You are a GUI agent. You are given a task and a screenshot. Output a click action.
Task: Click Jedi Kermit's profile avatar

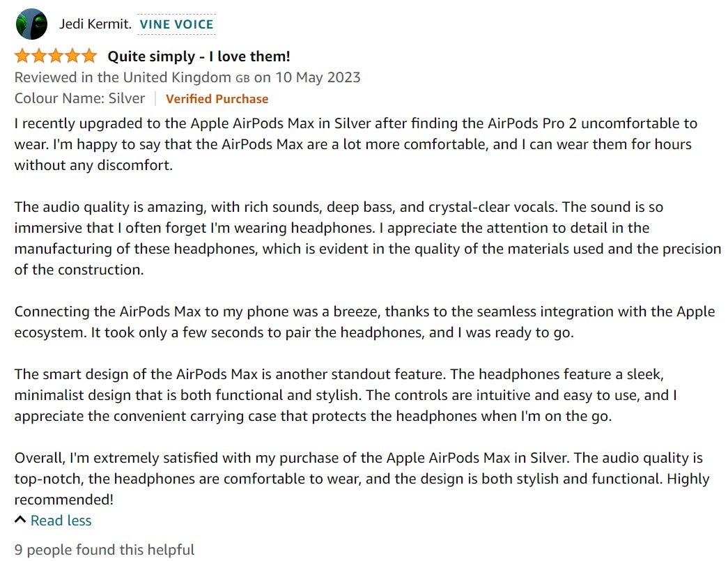(x=31, y=23)
